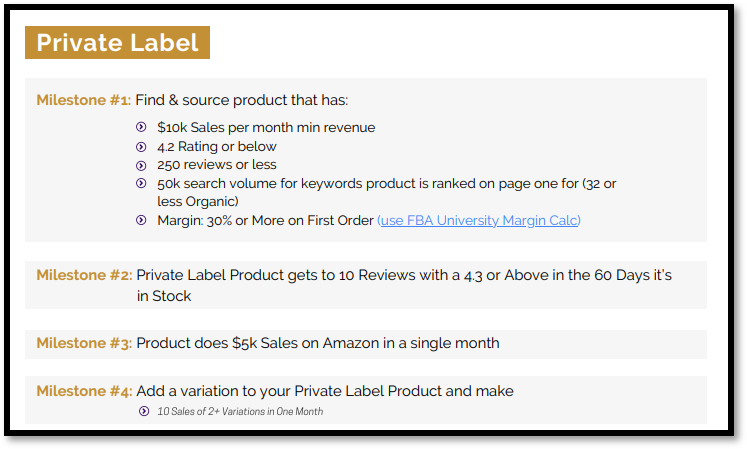The height and width of the screenshot is (449, 747).
Task: Click the bullet icon beside "$10k Sales per month"
Action: [x=140, y=127]
